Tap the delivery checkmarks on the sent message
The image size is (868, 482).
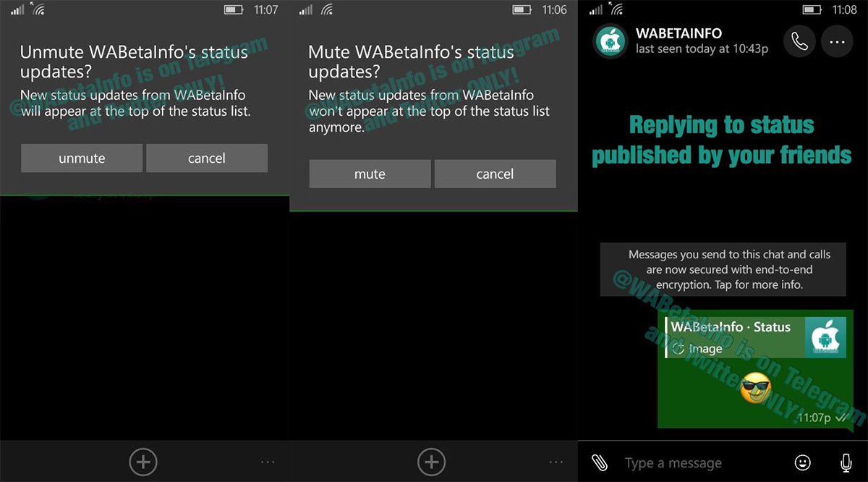click(841, 418)
